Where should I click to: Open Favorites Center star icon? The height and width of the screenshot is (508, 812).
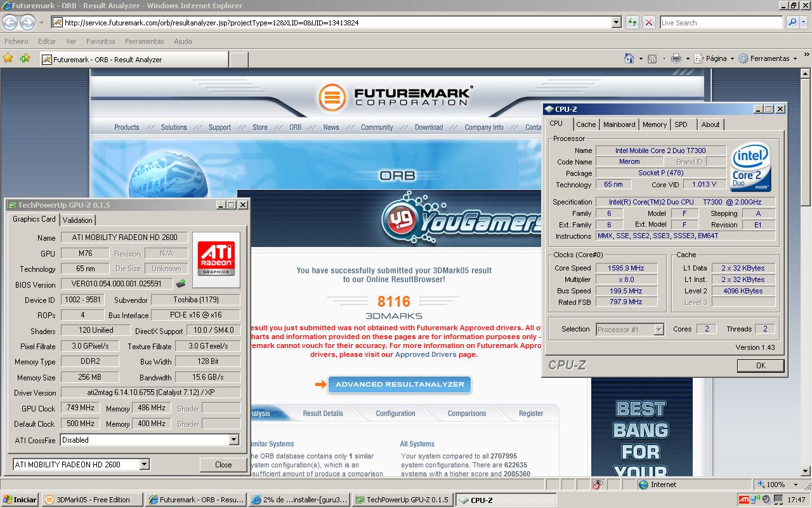[8, 58]
